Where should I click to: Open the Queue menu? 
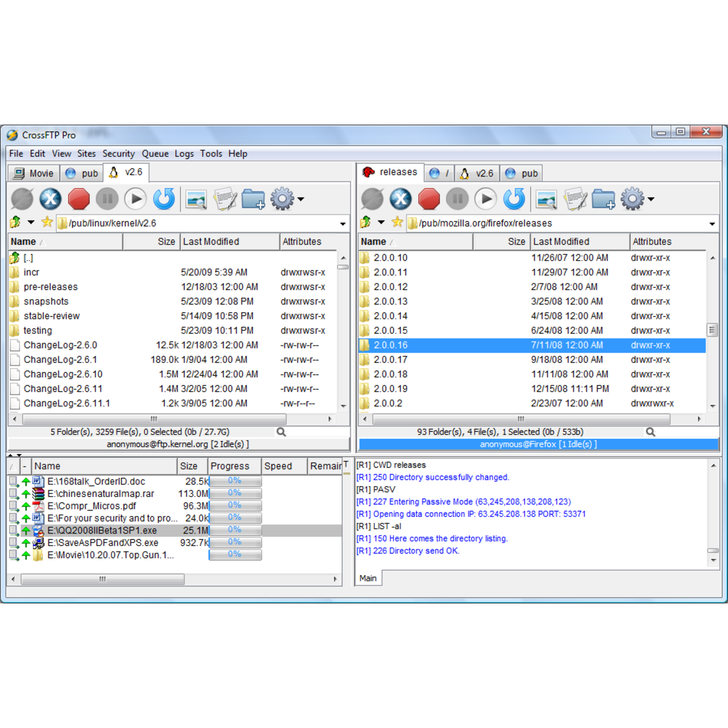pyautogui.click(x=155, y=154)
